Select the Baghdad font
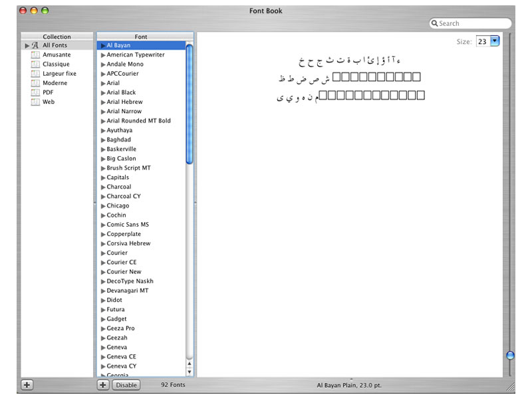 tap(118, 140)
